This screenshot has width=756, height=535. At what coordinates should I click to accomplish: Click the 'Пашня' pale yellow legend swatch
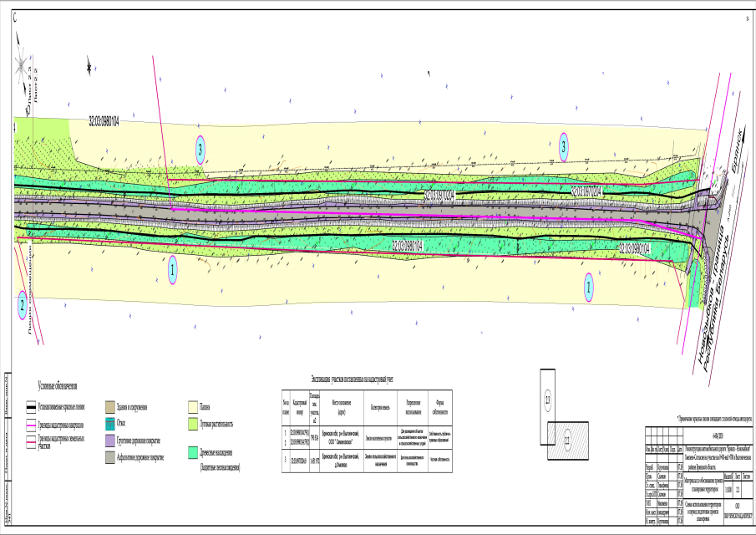(192, 407)
